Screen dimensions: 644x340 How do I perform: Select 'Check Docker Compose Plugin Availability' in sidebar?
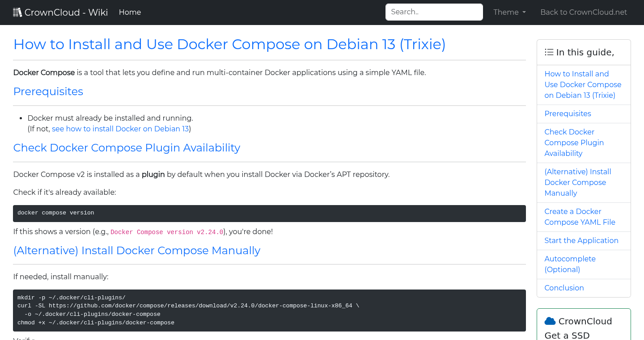pos(574,143)
